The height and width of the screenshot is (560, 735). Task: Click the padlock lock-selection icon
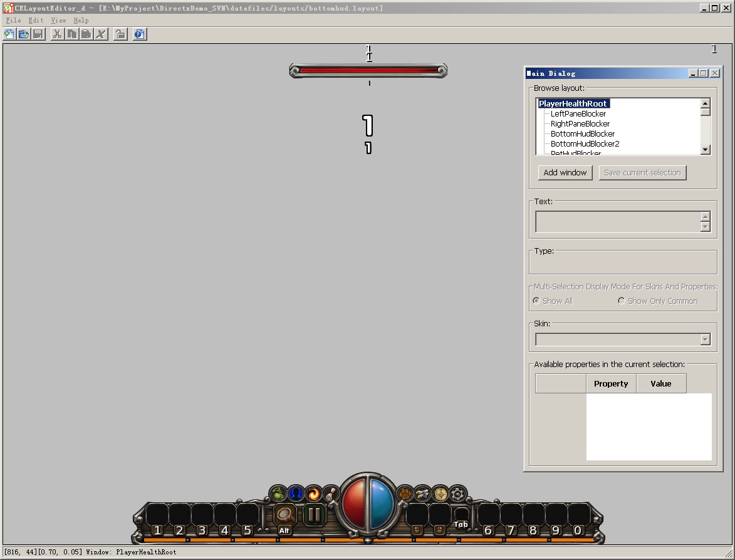tap(120, 34)
